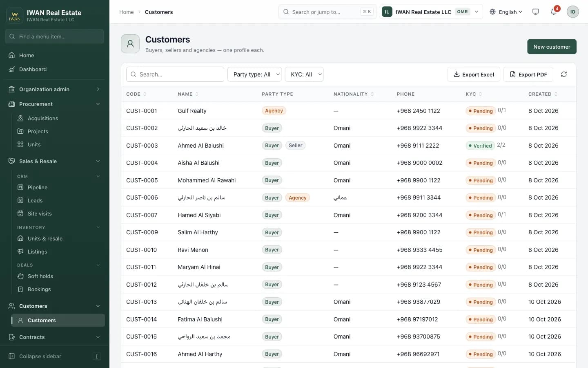Collapse the CRM subsection chevron
588x368 pixels.
(98, 176)
